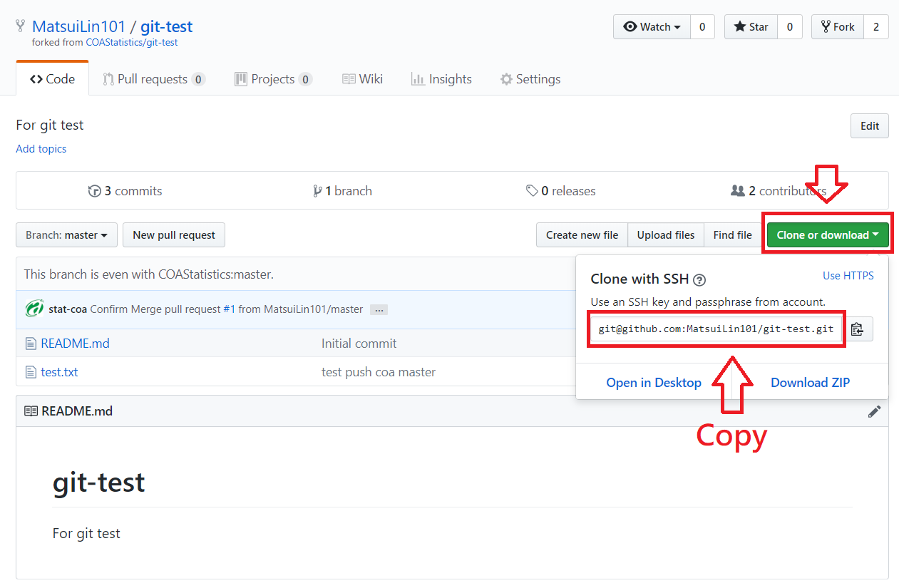The height and width of the screenshot is (588, 899).
Task: Click the ellipsis button after the commit message
Action: click(x=379, y=309)
